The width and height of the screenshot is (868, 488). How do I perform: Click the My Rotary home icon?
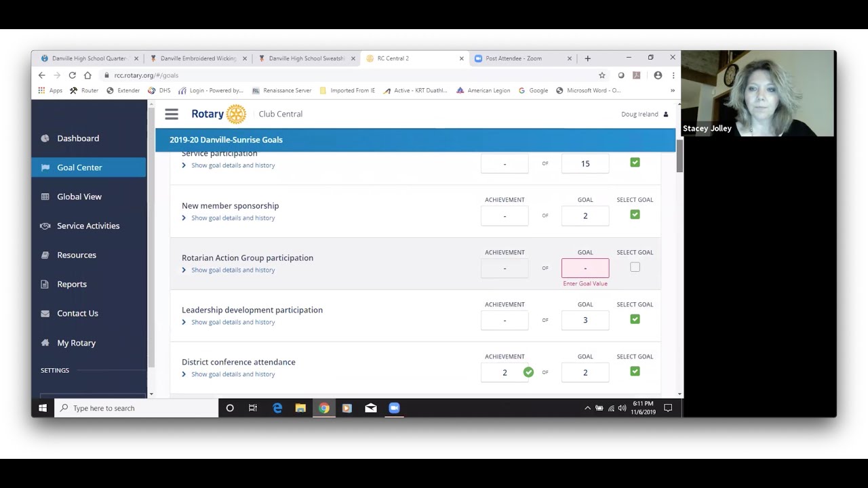tap(45, 343)
